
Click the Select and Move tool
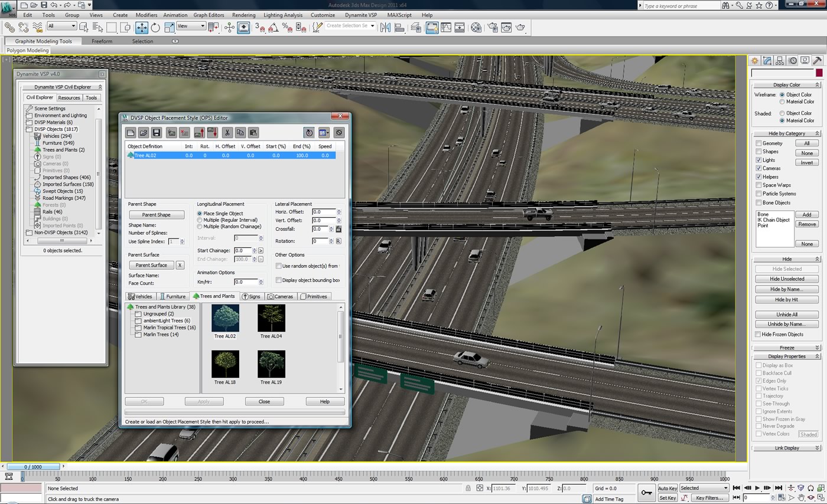(x=142, y=27)
